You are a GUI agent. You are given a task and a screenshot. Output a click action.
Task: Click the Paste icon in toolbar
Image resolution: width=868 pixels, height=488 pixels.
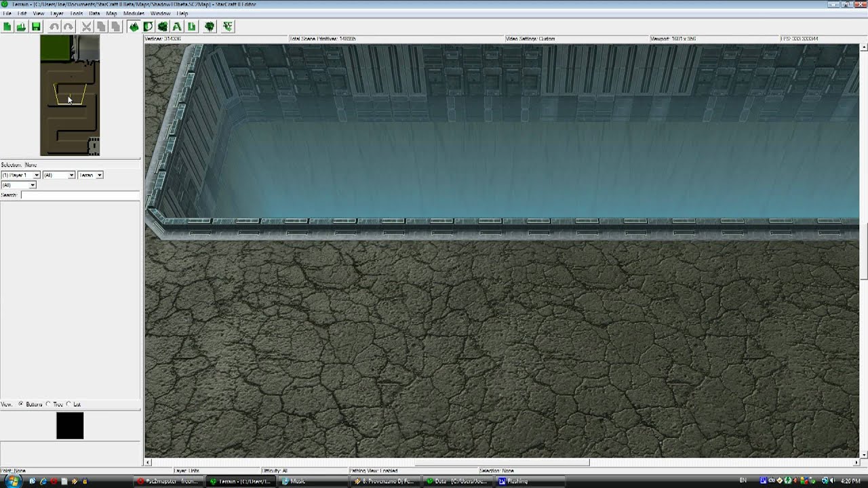pyautogui.click(x=115, y=26)
